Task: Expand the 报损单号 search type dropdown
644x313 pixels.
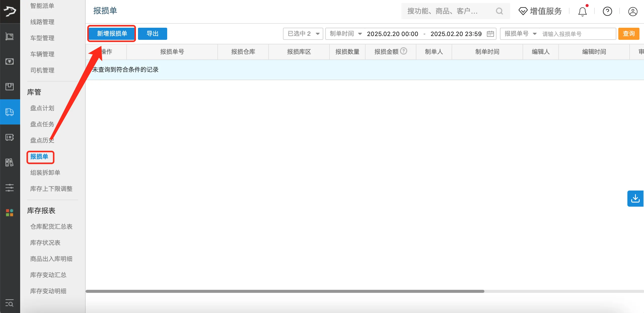Action: click(x=520, y=34)
